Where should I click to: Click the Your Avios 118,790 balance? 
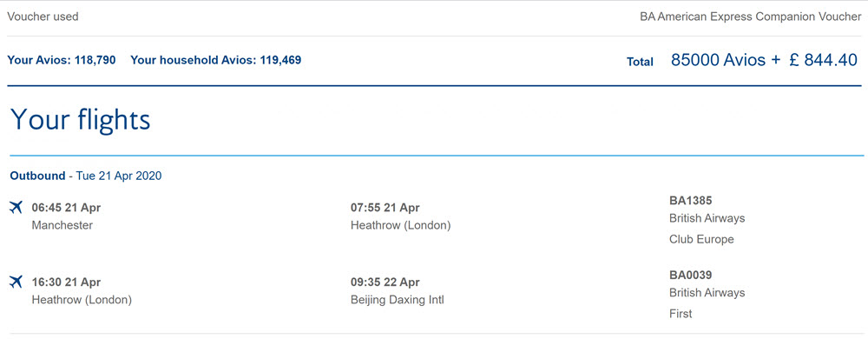click(x=62, y=60)
